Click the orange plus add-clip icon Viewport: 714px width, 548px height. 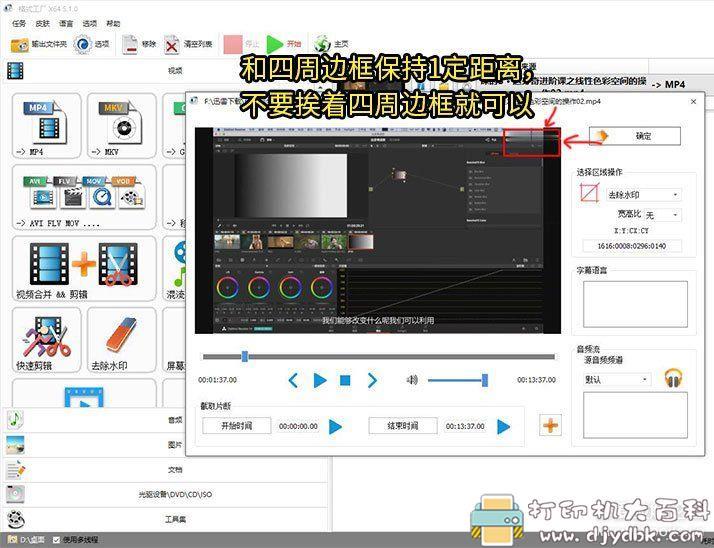point(550,425)
